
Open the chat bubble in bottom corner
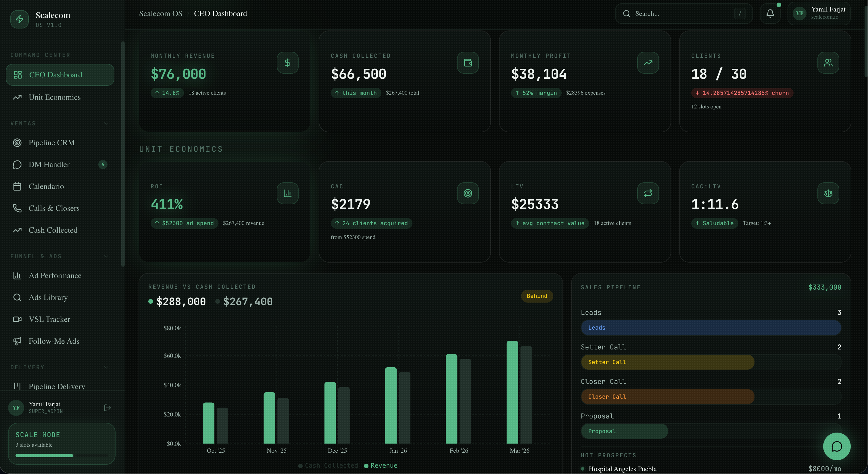[837, 446]
